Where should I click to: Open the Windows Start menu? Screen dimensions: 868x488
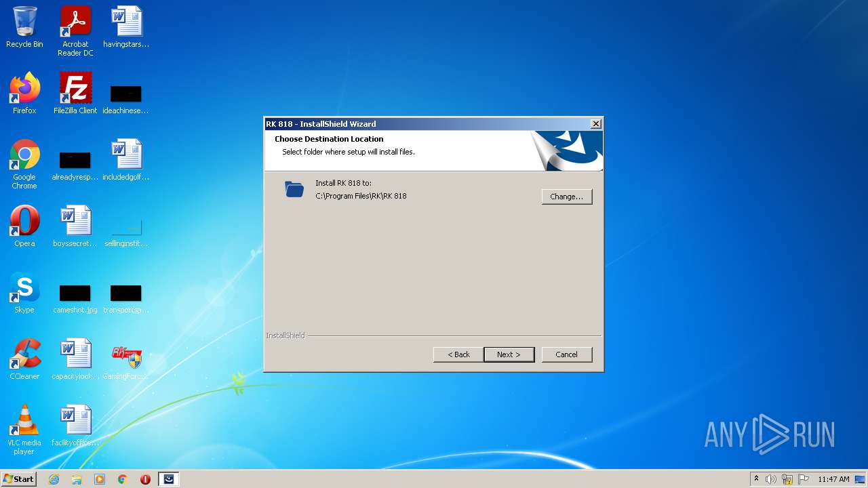19,479
